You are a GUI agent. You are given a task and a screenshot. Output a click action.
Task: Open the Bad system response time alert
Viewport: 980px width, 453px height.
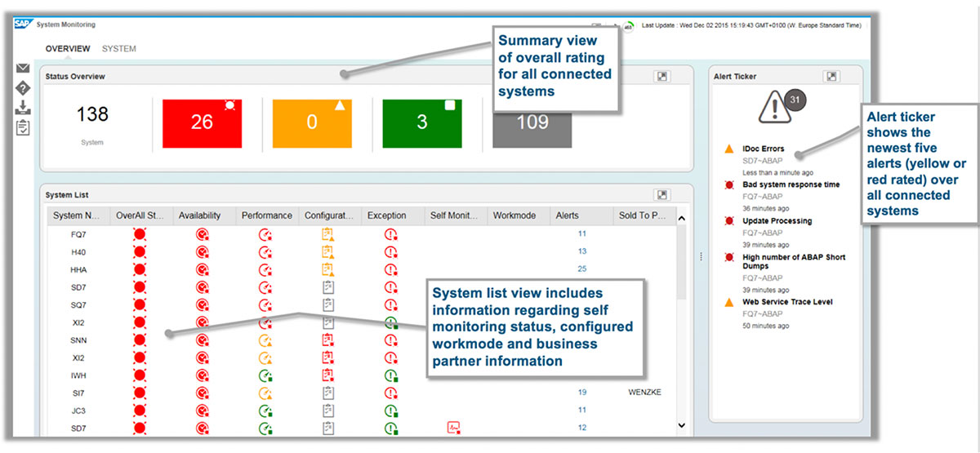tap(791, 184)
